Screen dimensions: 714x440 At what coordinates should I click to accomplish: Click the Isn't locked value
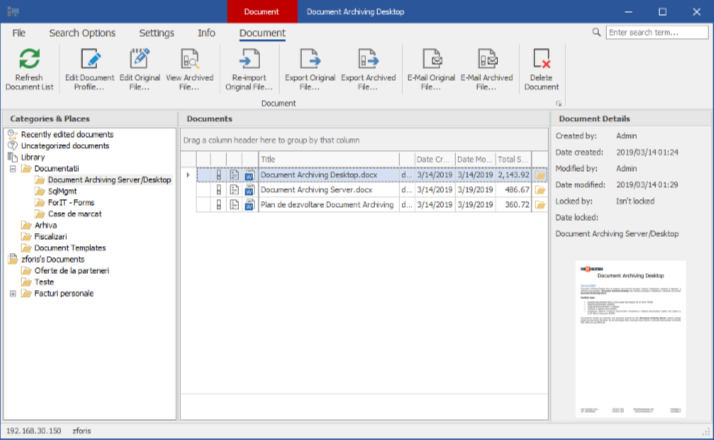coord(635,201)
